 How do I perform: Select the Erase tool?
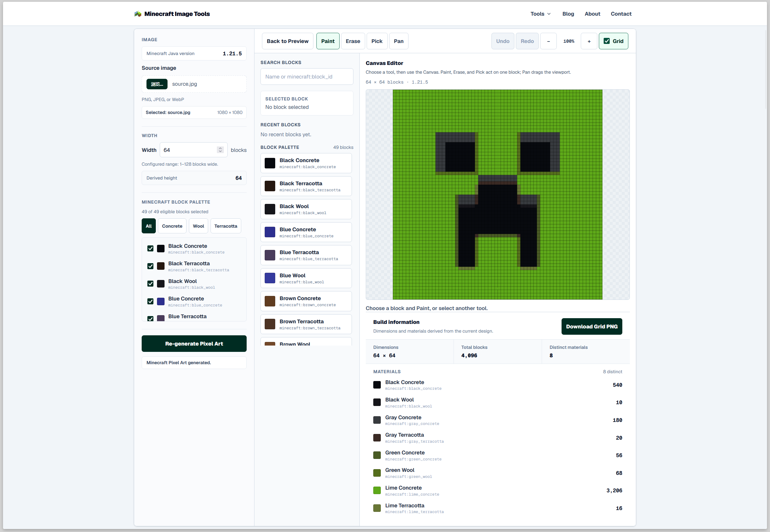click(x=353, y=41)
